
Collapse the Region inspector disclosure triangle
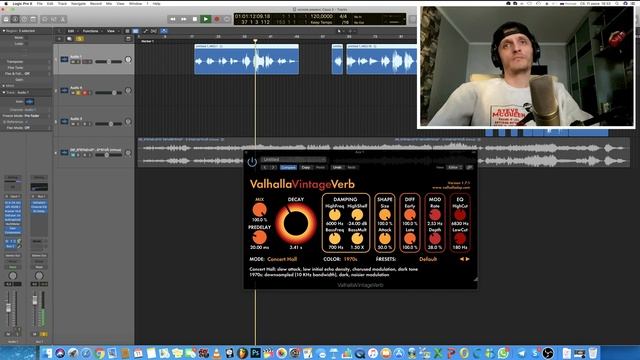(4, 31)
